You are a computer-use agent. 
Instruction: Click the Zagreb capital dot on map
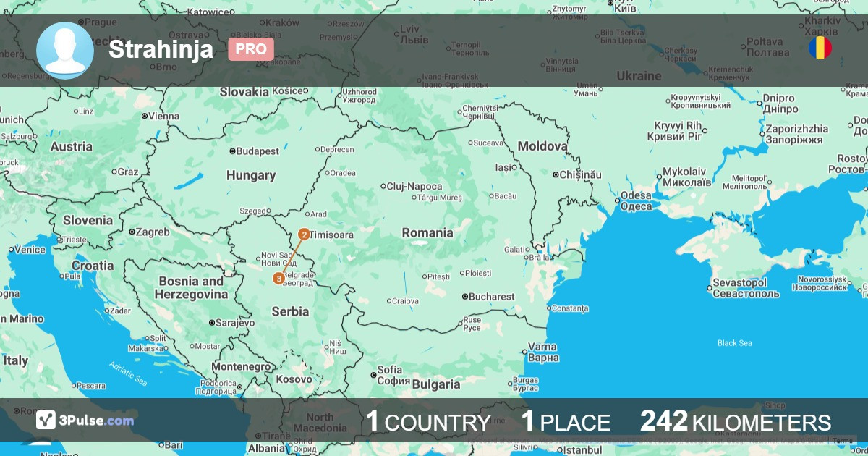tap(132, 232)
